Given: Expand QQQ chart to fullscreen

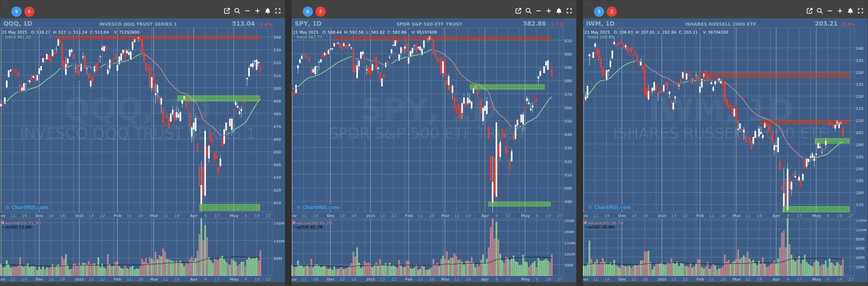Looking at the screenshot, I should point(278,11).
